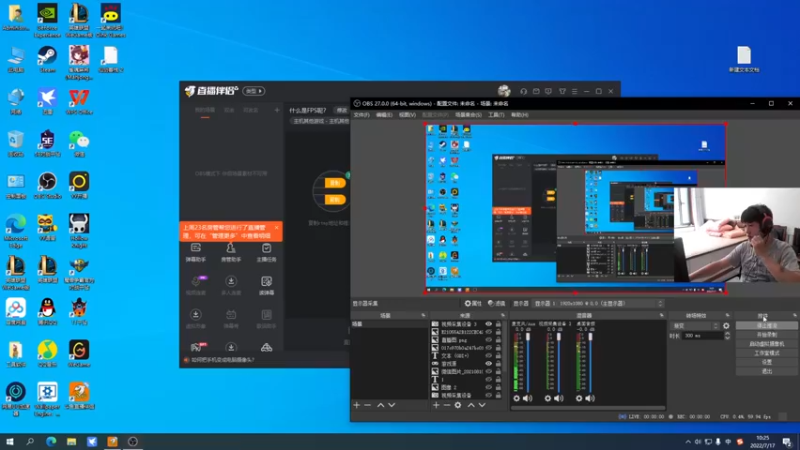Mute desktop audio speaker icon
The width and height of the screenshot is (800, 450).
590,398
